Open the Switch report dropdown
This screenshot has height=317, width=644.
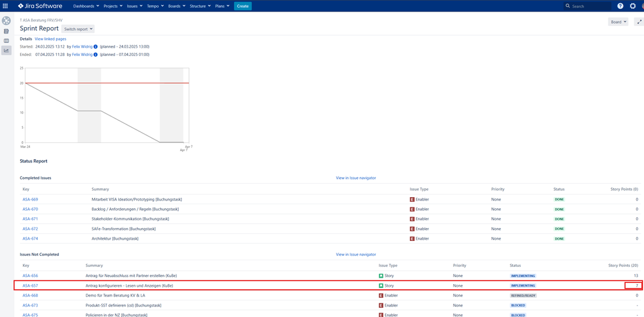[78, 29]
